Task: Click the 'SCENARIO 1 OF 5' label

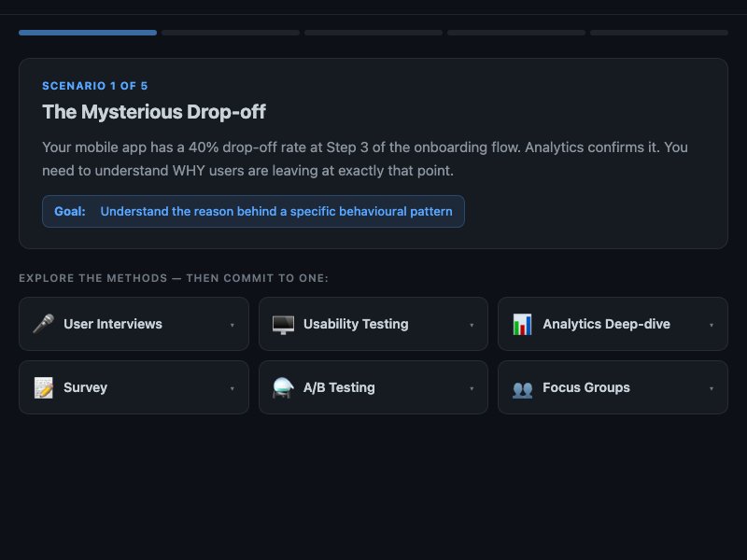Action: (x=95, y=86)
